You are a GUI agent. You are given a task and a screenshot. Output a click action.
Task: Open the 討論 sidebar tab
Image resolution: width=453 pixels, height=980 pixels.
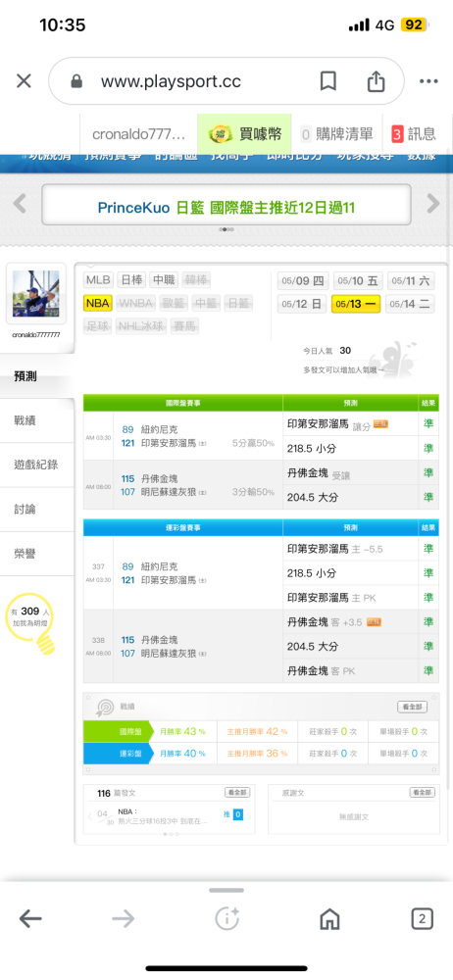(36, 510)
